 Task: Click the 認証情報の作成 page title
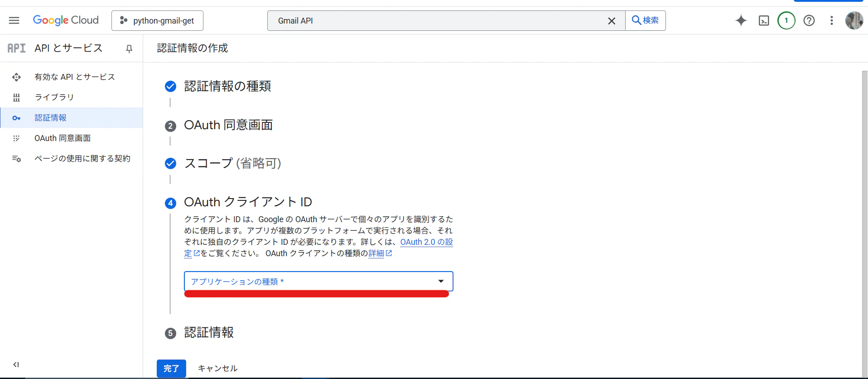point(193,48)
